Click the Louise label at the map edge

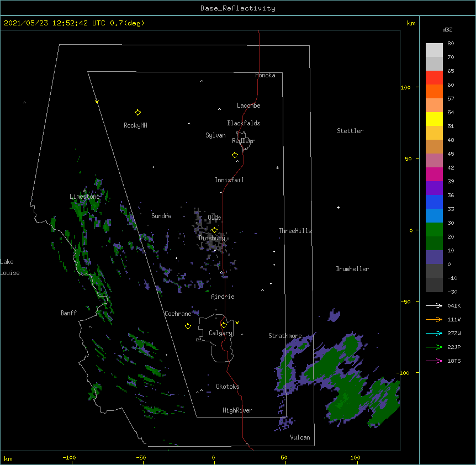point(10,273)
